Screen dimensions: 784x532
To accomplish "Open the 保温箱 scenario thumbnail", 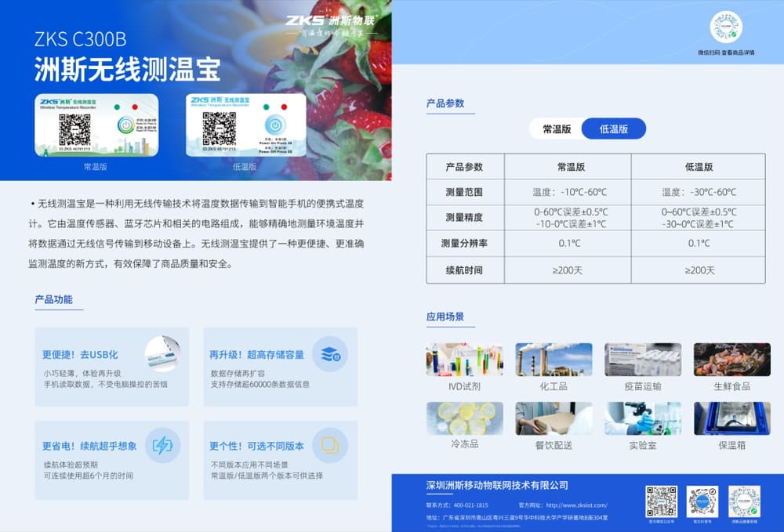I will click(732, 418).
